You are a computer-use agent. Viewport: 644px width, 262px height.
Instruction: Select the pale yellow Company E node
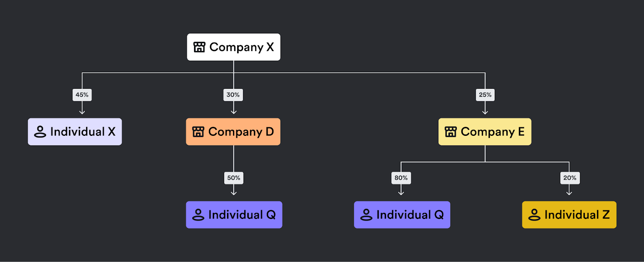(485, 132)
